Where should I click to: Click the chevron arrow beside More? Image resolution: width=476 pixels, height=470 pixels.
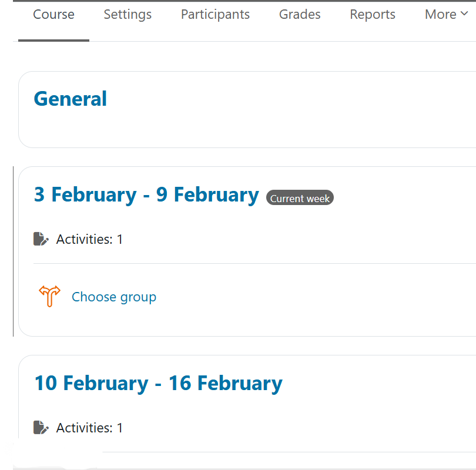(464, 14)
